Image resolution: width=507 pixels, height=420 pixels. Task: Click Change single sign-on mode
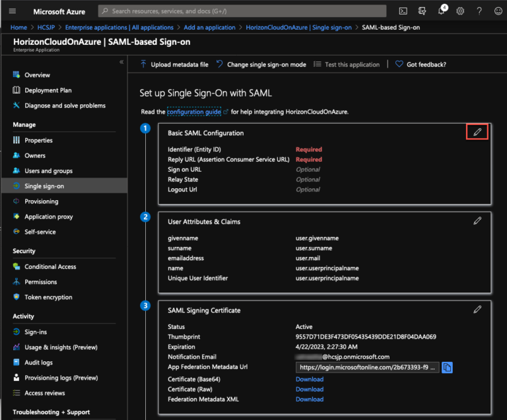pos(261,65)
